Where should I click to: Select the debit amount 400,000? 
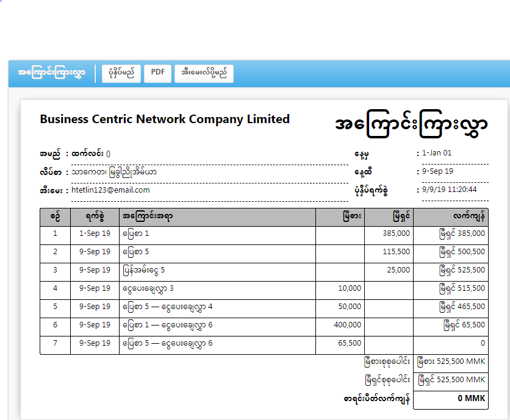point(347,324)
